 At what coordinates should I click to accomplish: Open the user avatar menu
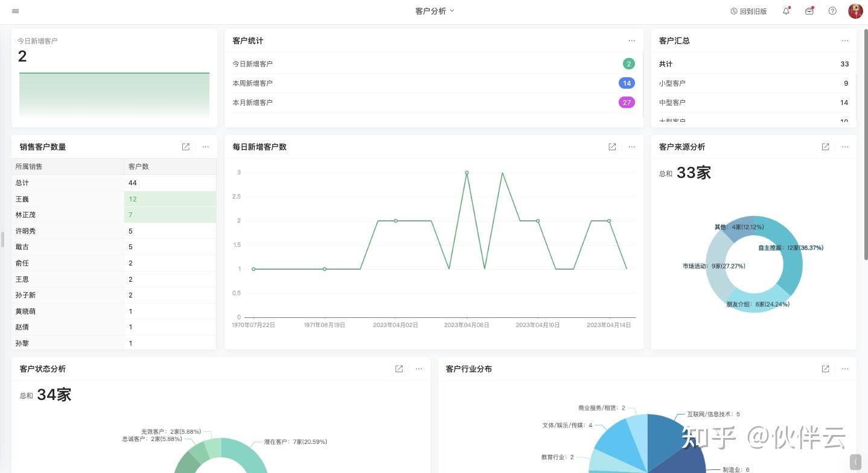(x=855, y=11)
